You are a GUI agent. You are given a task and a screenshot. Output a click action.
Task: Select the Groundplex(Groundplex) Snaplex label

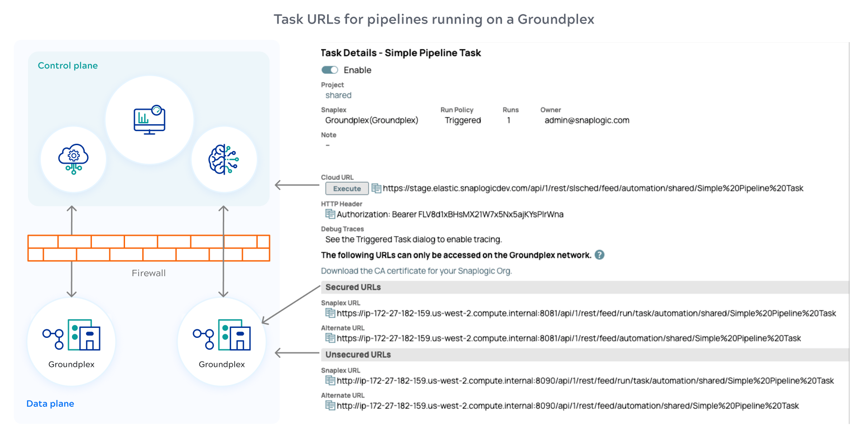click(x=371, y=120)
